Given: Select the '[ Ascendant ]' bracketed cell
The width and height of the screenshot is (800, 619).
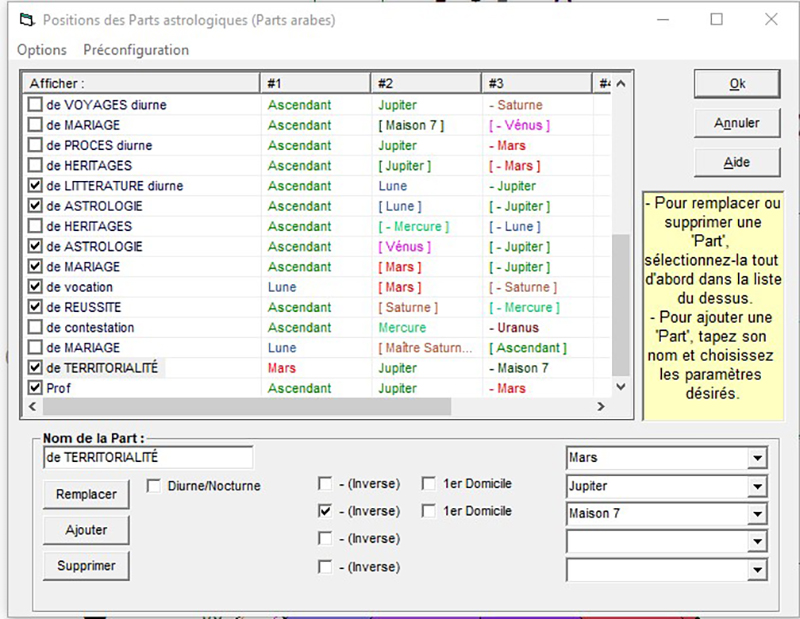Looking at the screenshot, I should (x=528, y=348).
